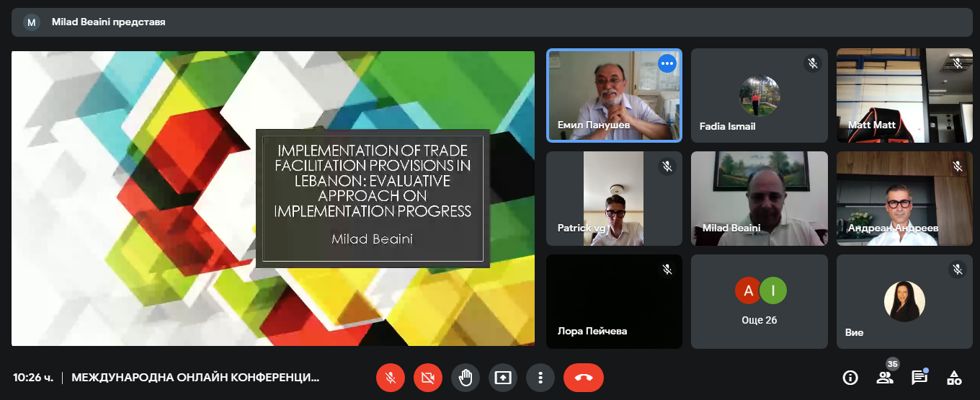Raise your hand
This screenshot has height=400, width=980.
(x=465, y=377)
